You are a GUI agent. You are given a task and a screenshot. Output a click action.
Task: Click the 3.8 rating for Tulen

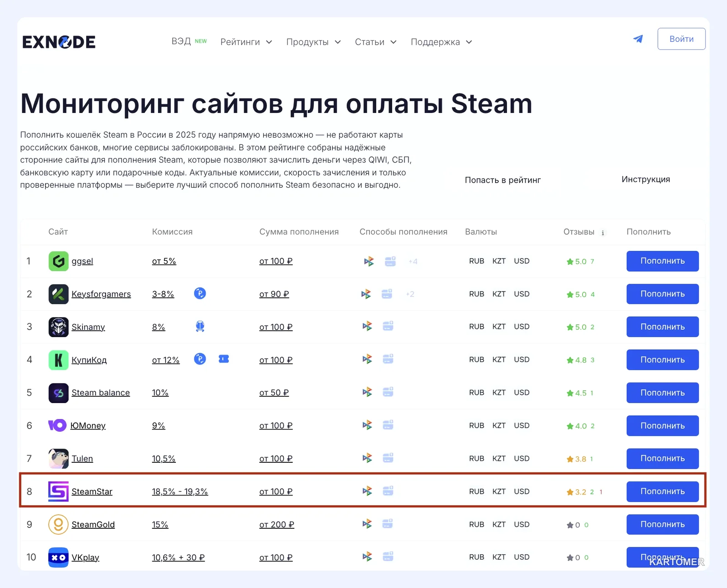pos(577,459)
